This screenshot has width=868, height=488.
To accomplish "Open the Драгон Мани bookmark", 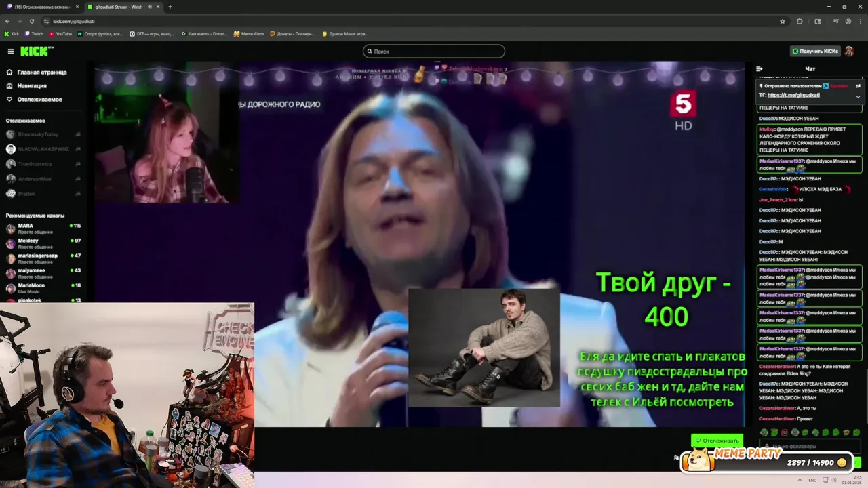I will (345, 33).
